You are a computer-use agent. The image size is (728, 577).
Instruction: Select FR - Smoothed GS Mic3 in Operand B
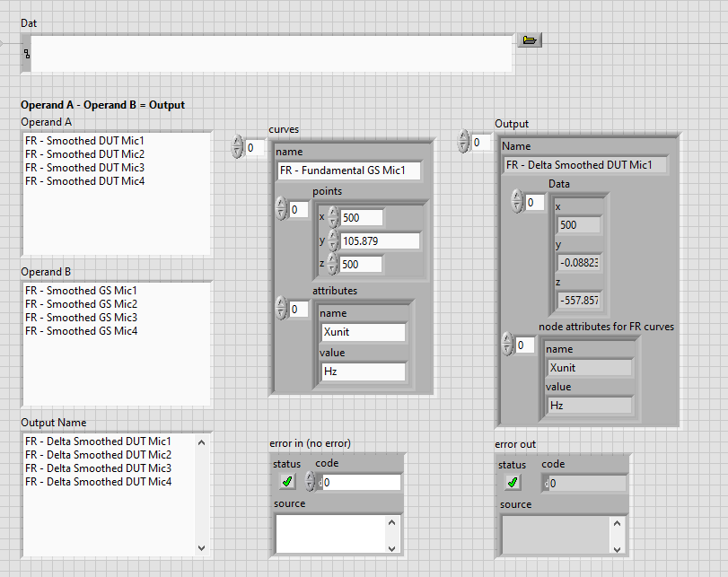pos(81,318)
